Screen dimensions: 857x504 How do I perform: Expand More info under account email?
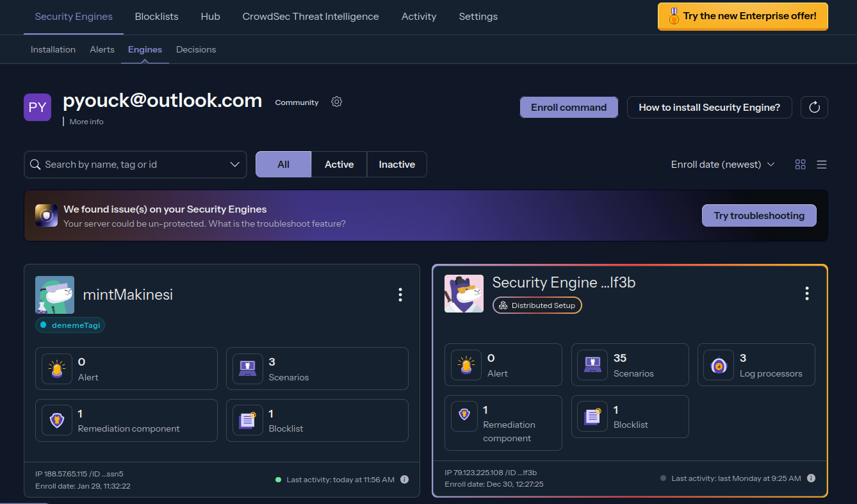(86, 122)
